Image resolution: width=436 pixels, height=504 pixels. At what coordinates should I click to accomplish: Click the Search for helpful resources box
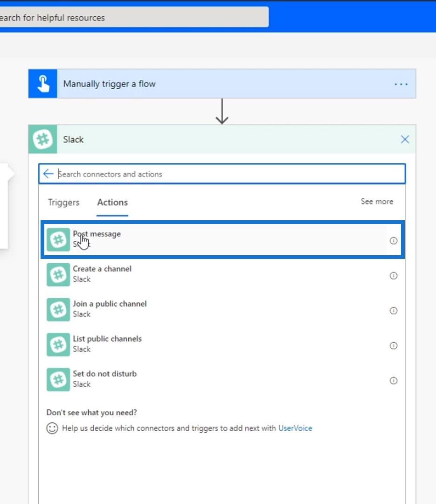click(134, 17)
